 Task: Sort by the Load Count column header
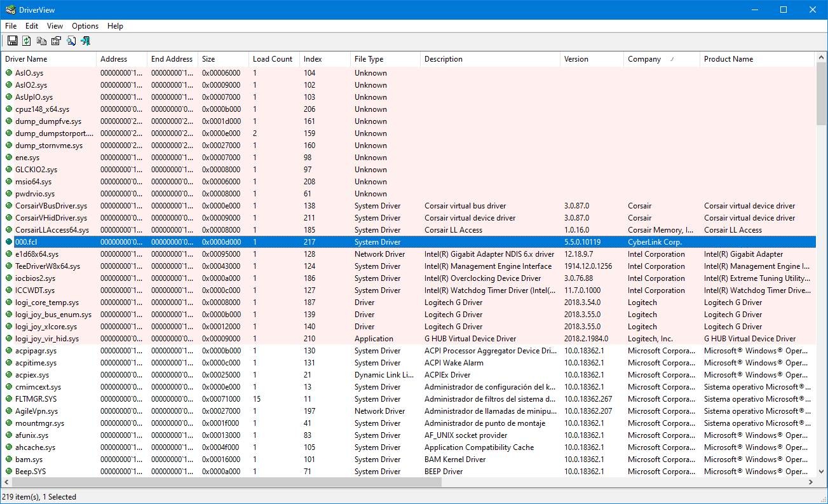pyautogui.click(x=273, y=59)
